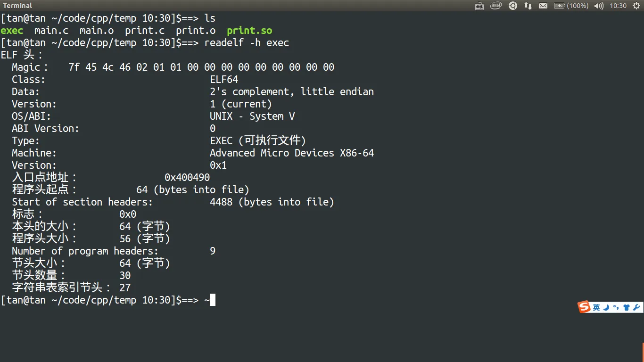Click 'Number of program headers:' label
Viewport: 644px width, 362px height.
coord(85,251)
